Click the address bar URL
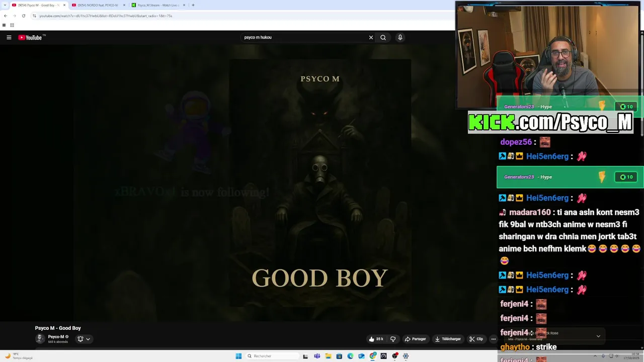 tap(106, 16)
